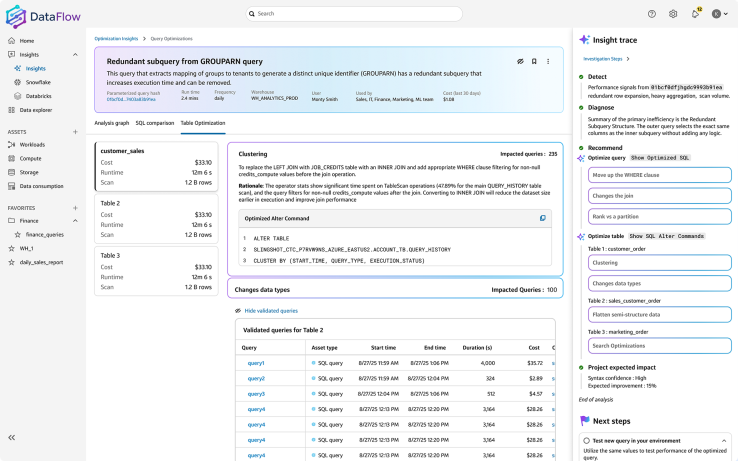The width and height of the screenshot is (738, 461).
Task: Add a new asset with plus icon
Action: (x=75, y=132)
